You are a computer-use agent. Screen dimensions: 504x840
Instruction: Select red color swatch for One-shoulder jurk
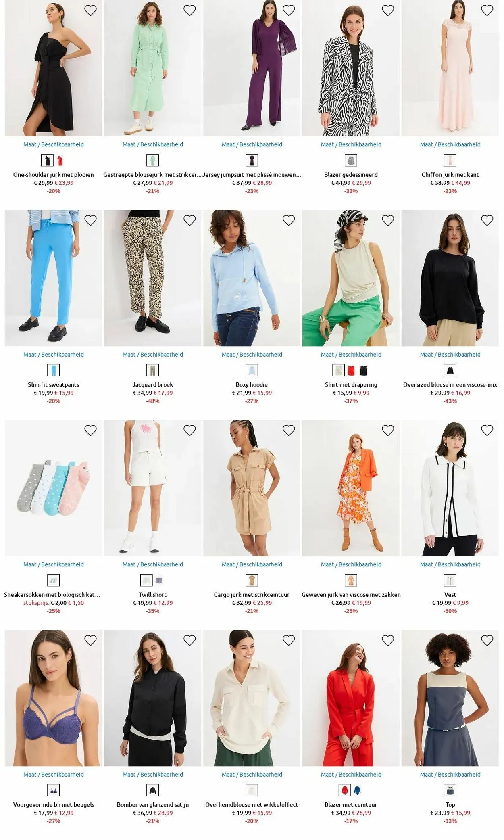(60, 161)
